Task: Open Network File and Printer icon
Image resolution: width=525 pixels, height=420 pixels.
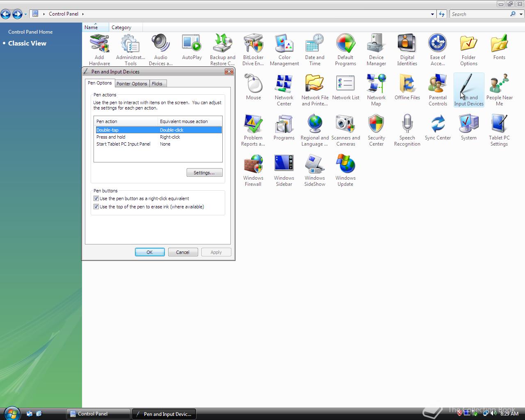Action: pyautogui.click(x=315, y=90)
